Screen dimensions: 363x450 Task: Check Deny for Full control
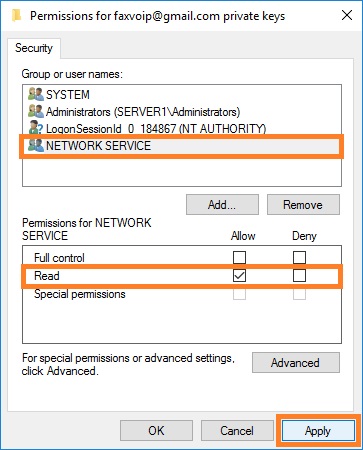coord(299,257)
